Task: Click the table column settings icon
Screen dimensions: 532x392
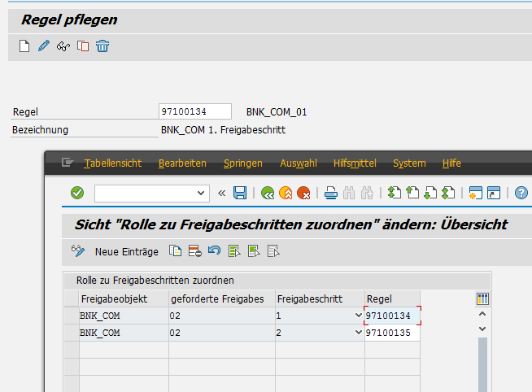Action: click(482, 299)
